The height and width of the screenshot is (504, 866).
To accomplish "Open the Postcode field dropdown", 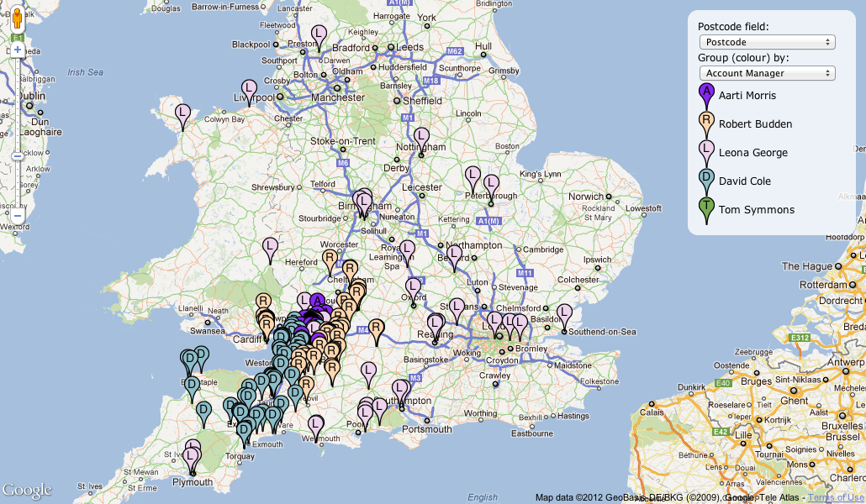I will tap(766, 42).
